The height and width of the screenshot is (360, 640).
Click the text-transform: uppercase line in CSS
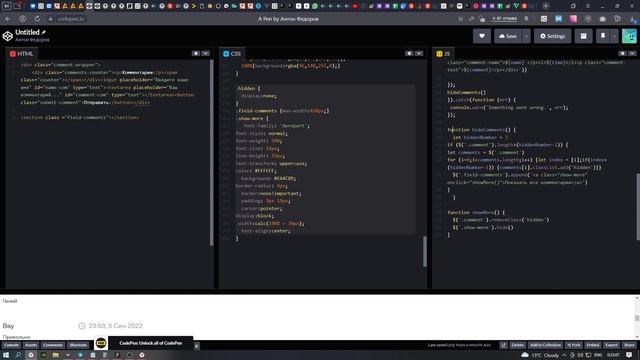271,163
